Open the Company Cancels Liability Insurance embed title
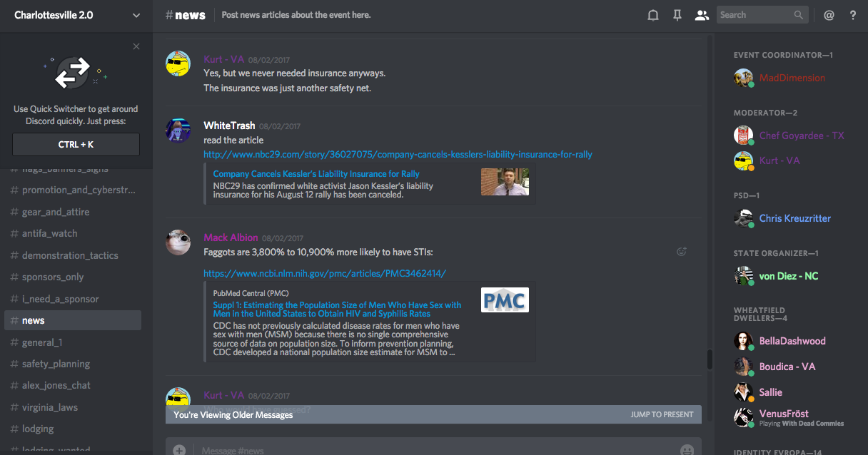 click(x=316, y=173)
